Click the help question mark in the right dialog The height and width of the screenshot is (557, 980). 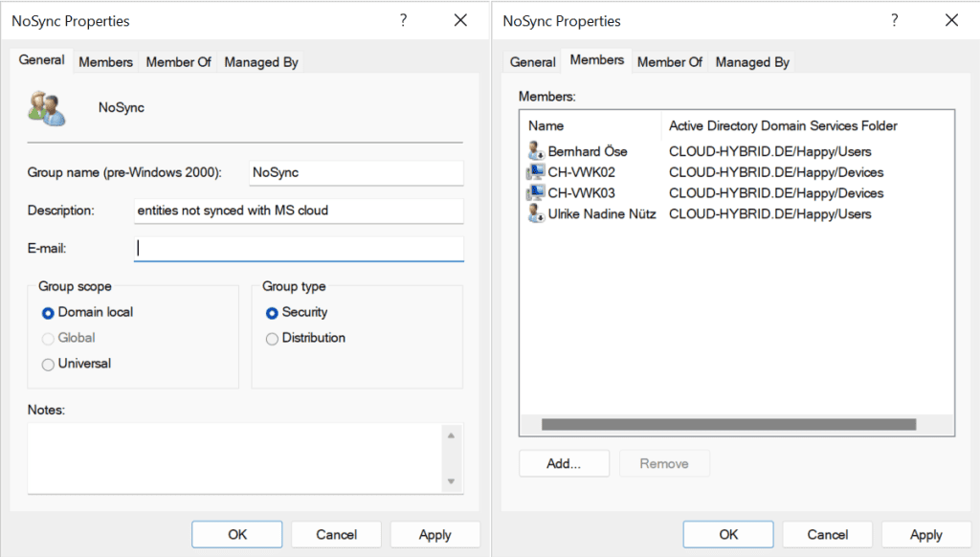click(x=894, y=20)
